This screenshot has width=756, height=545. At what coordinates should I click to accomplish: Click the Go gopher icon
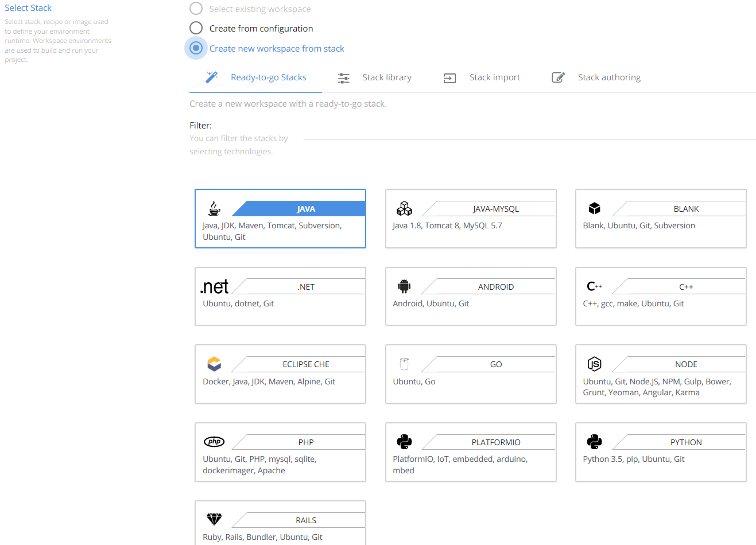click(404, 364)
